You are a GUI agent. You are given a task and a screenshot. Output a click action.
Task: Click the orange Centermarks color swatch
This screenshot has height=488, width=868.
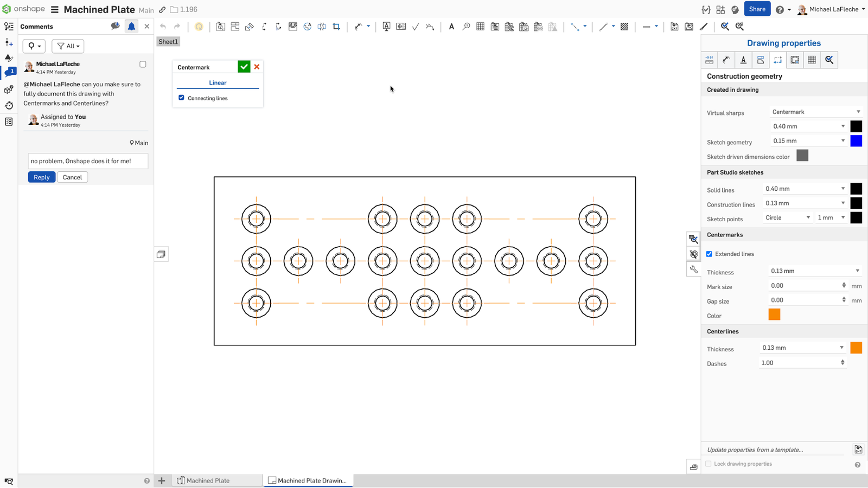tap(774, 314)
